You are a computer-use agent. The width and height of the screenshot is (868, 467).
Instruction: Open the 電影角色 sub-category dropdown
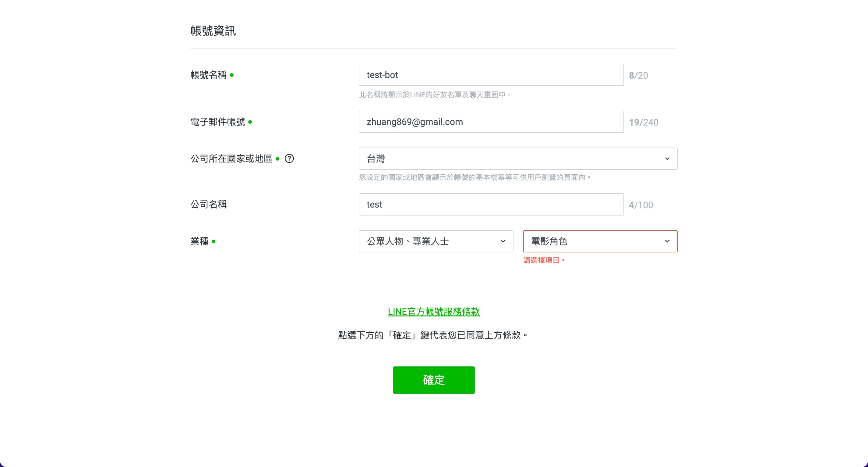point(600,241)
